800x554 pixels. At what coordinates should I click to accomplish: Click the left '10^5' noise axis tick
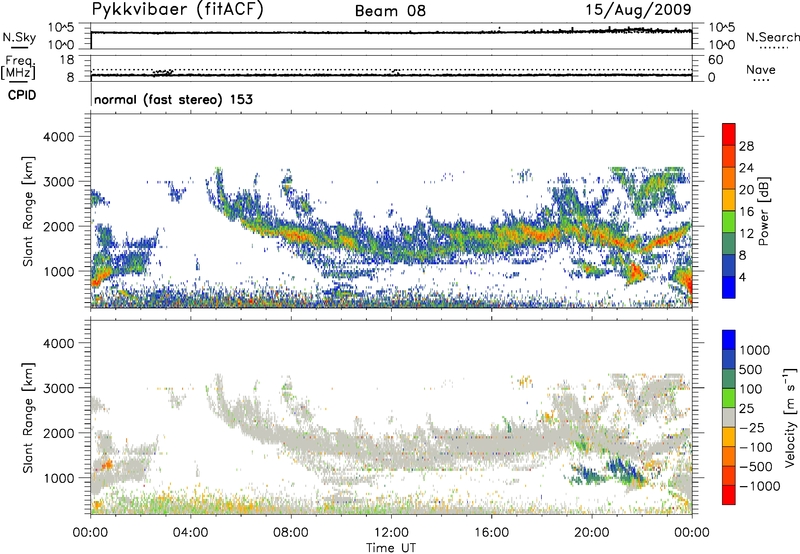click(62, 27)
